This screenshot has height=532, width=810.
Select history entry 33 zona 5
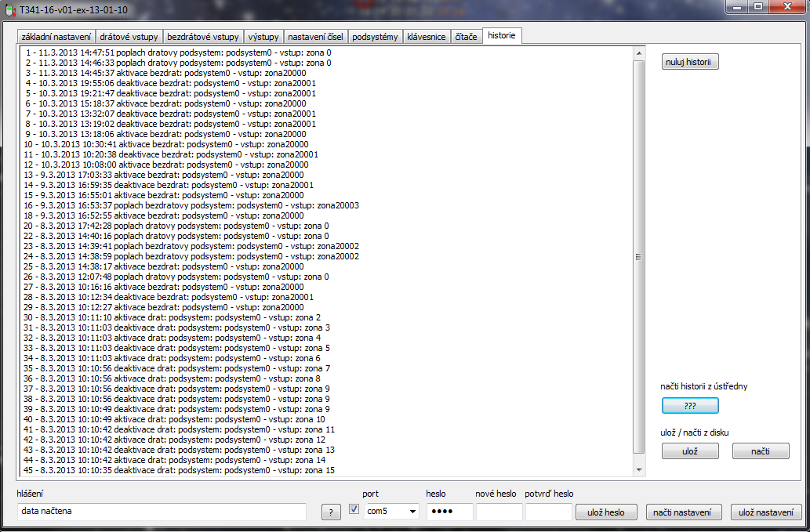[176, 349]
